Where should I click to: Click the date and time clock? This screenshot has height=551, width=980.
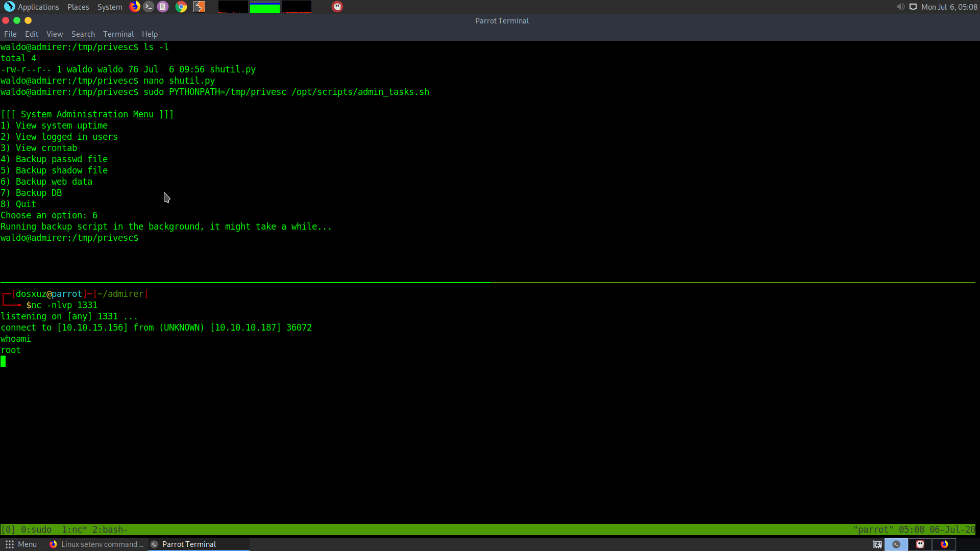(949, 7)
